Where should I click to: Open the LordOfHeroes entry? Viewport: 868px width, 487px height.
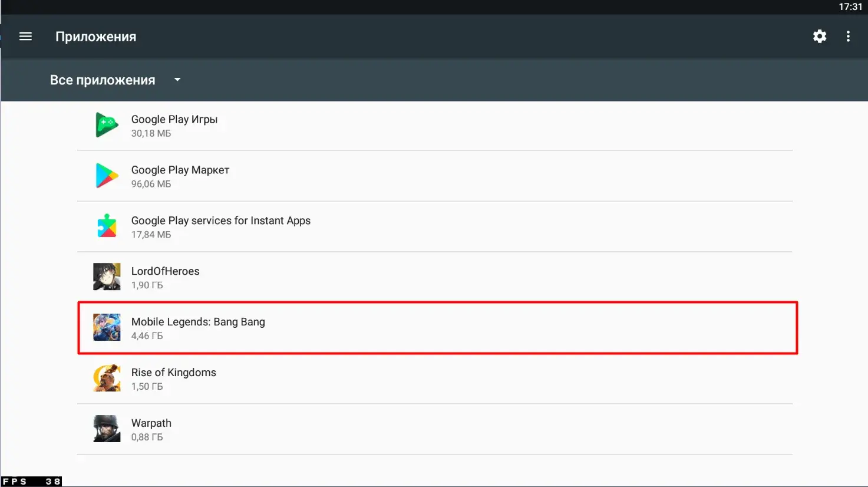pyautogui.click(x=435, y=277)
